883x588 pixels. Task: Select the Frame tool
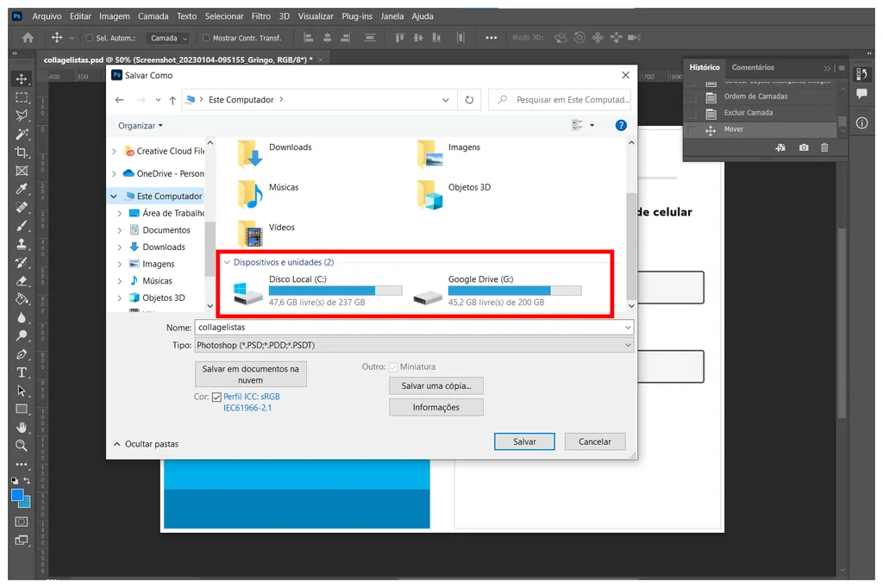click(x=22, y=171)
